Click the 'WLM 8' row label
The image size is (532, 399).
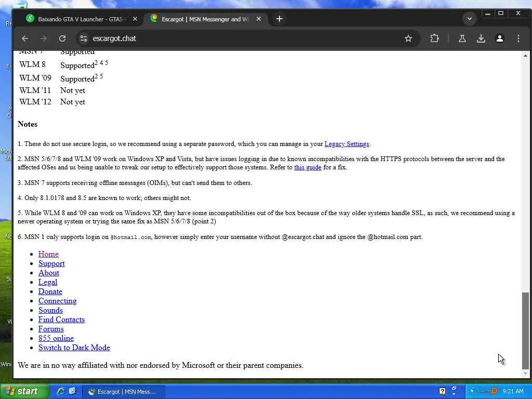[x=32, y=64]
